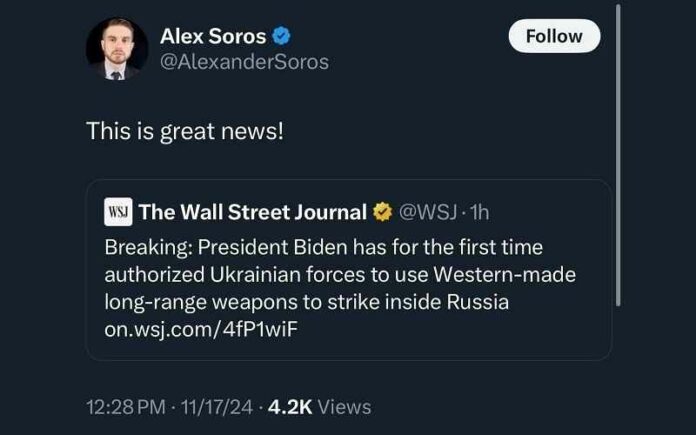696x435 pixels.
Task: Click the gold verified badge beside Wall Street Journal
Action: pos(383,212)
